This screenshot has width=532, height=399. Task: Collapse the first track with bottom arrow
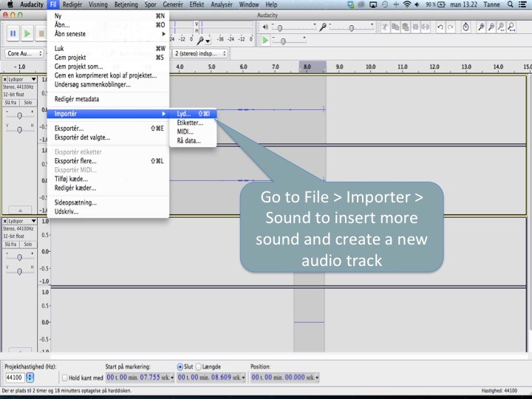(20, 211)
